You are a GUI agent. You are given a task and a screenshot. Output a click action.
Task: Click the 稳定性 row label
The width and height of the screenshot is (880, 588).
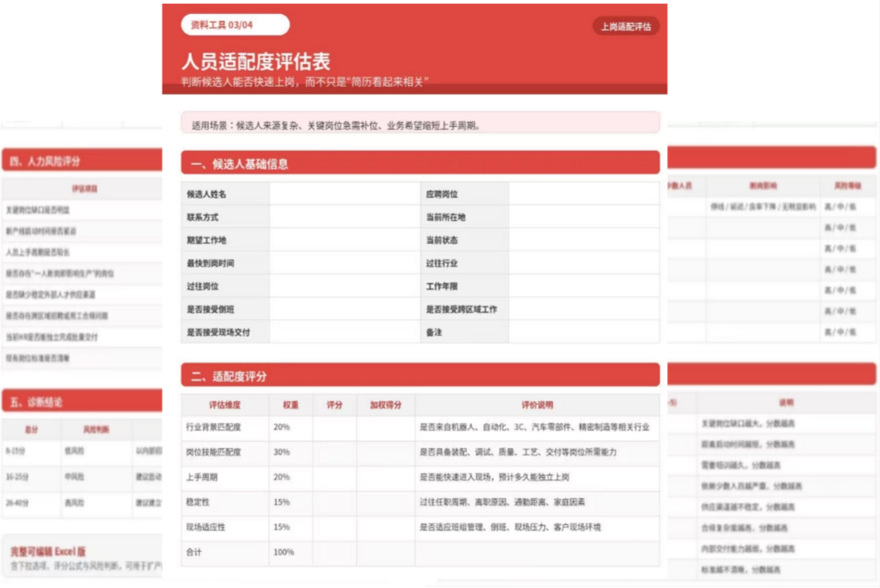pyautogui.click(x=198, y=501)
